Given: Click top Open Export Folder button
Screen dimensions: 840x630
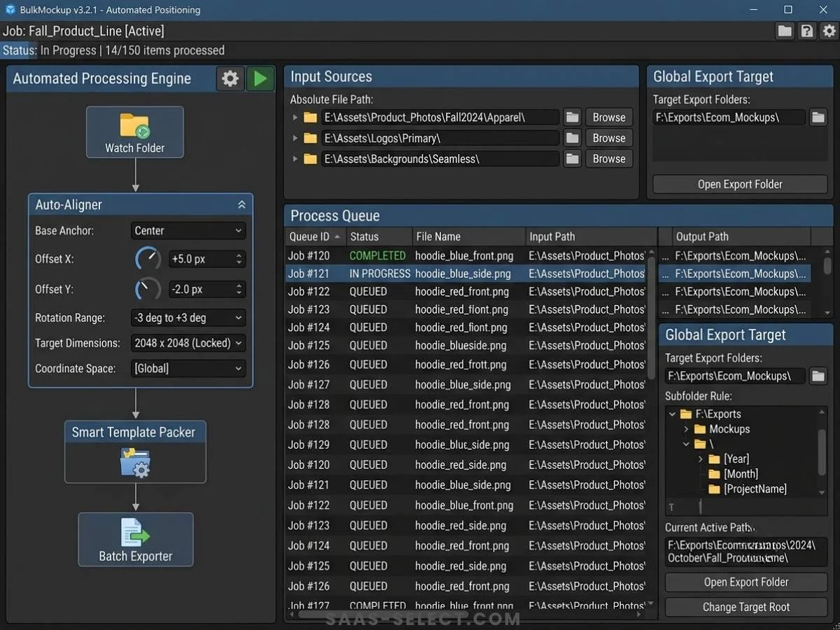Looking at the screenshot, I should 740,184.
